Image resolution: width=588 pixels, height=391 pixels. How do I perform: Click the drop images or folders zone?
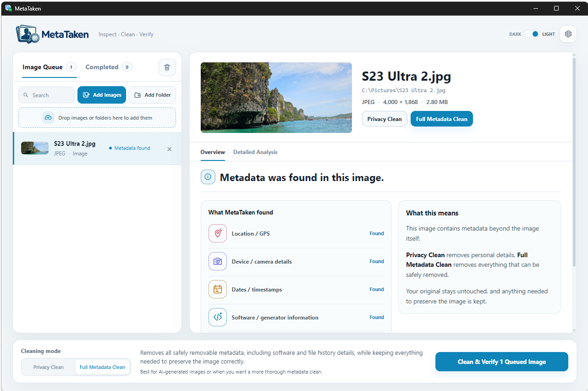97,118
